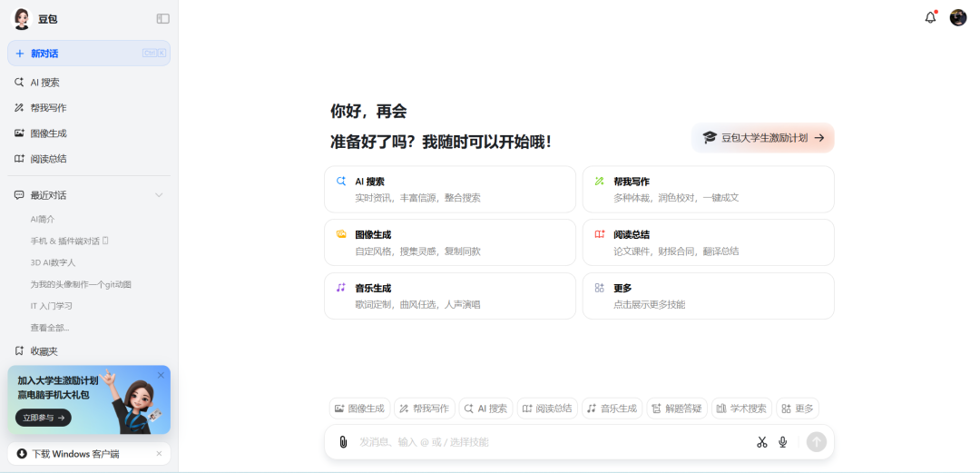Click the arrow on 豆包大学生激励计划 banner

coord(818,138)
